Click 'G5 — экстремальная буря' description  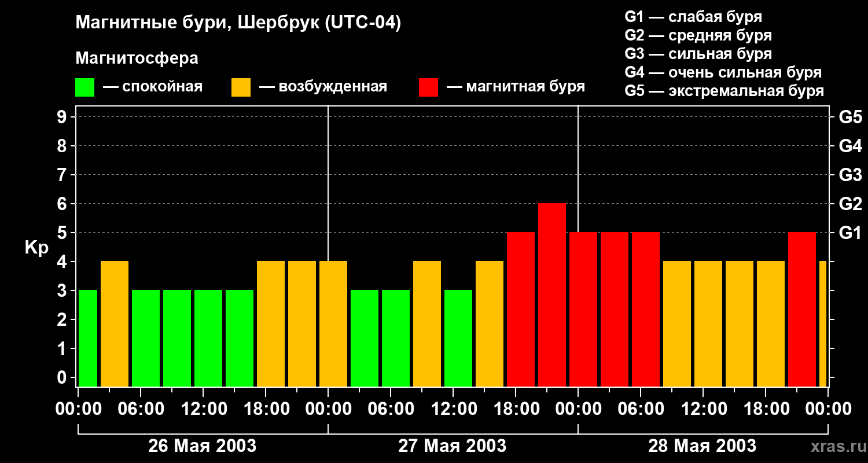pos(724,91)
